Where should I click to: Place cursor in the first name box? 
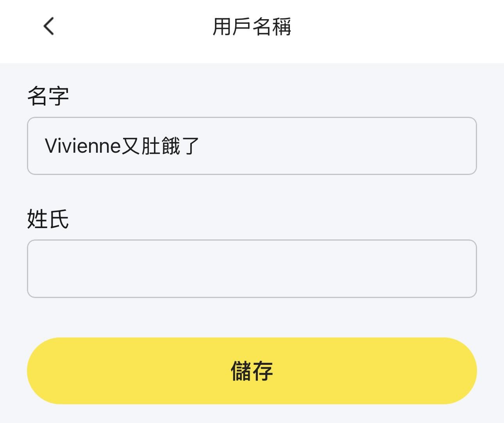[252, 146]
